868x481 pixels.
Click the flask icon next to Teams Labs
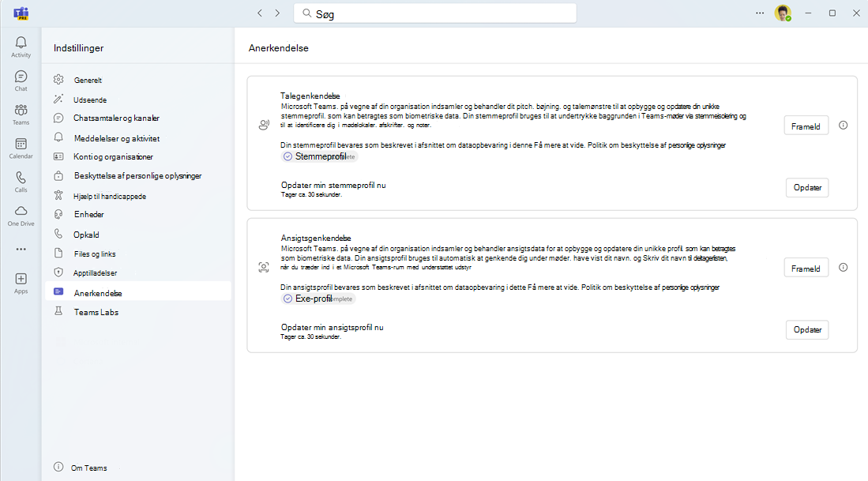coord(58,312)
